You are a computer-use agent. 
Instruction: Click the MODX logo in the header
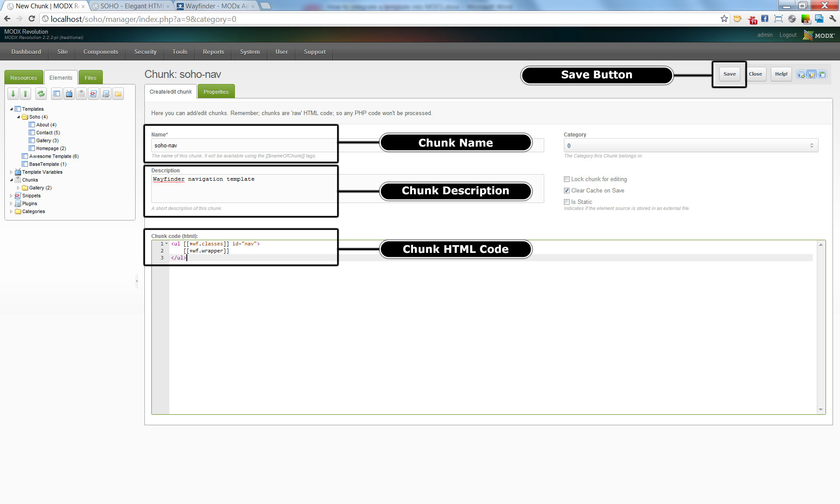point(819,35)
